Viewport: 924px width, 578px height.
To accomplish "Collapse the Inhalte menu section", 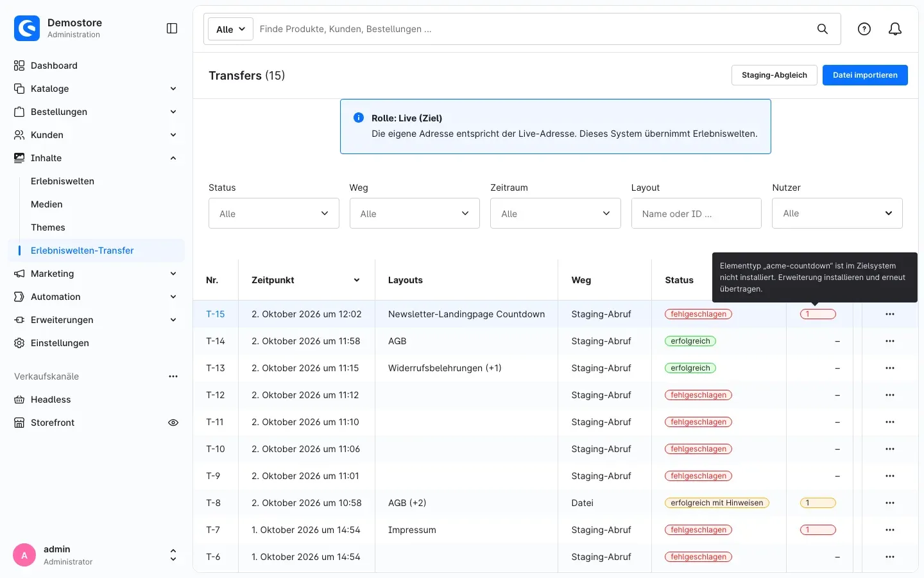I will click(x=173, y=158).
